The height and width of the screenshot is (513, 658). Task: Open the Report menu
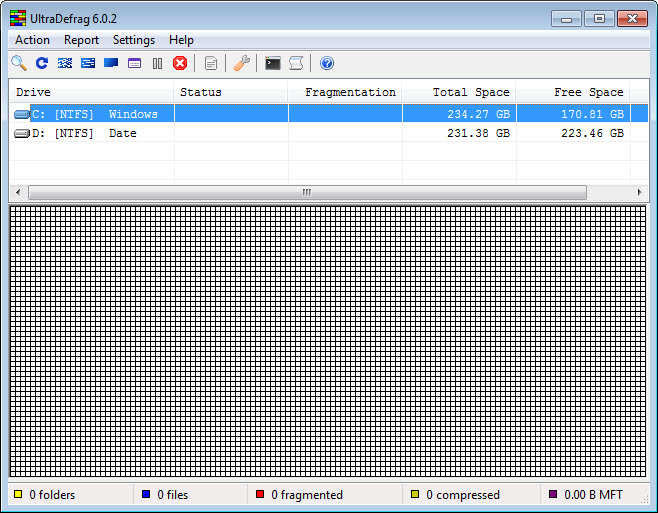pos(81,40)
